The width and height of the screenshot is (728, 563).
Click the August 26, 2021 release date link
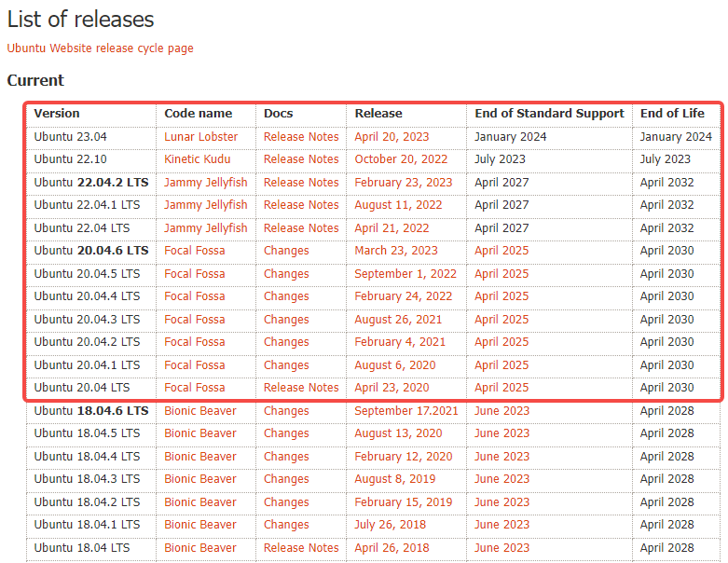398,320
